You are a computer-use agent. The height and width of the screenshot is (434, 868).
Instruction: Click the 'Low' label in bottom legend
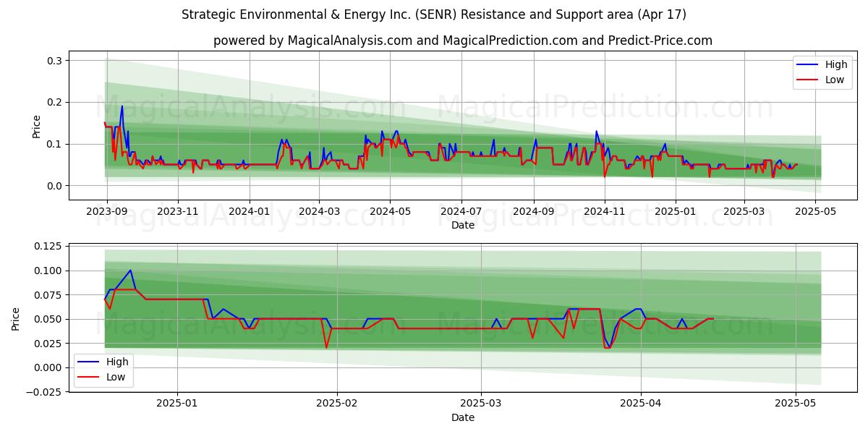116,377
